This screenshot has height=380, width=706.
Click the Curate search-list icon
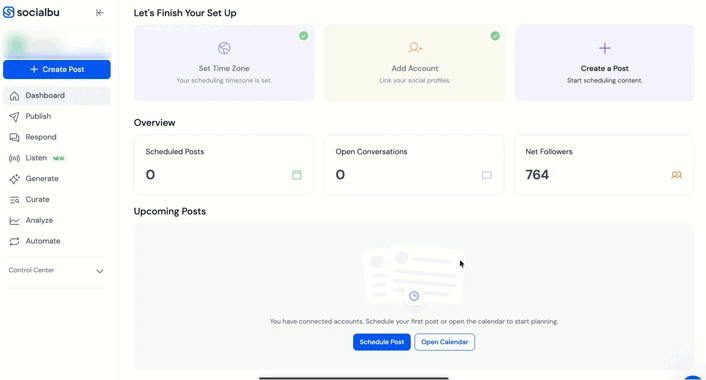pos(14,200)
